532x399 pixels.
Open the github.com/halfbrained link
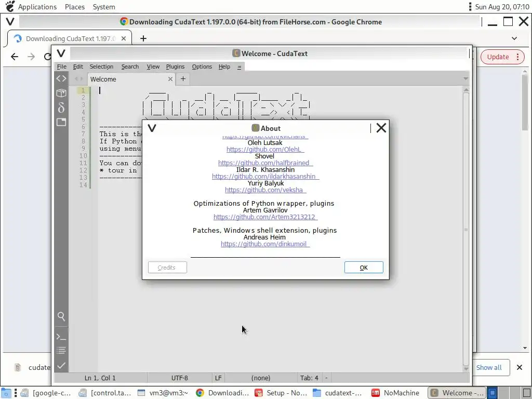(x=265, y=163)
